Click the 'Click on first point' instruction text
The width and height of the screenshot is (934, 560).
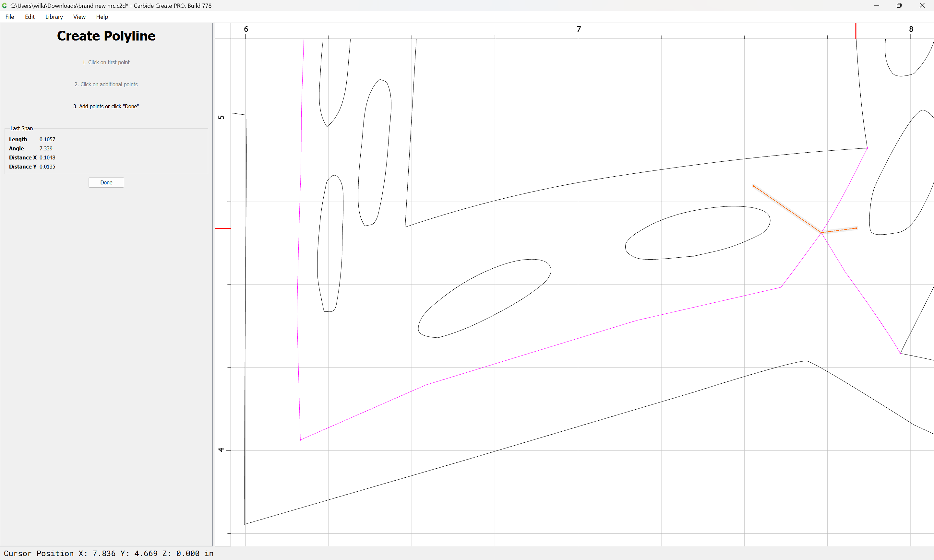click(106, 62)
